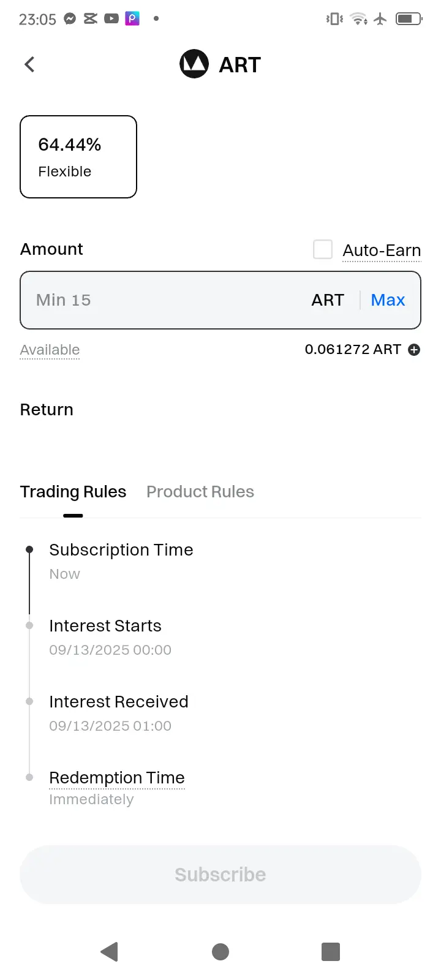This screenshot has width=441, height=980.
Task: Select the Trading Rules tab
Action: click(x=73, y=492)
